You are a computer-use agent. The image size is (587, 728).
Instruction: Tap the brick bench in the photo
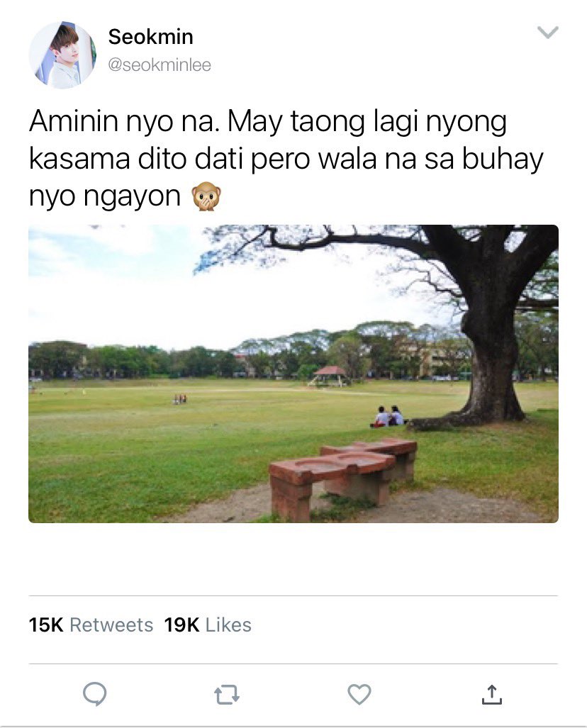pyautogui.click(x=342, y=478)
